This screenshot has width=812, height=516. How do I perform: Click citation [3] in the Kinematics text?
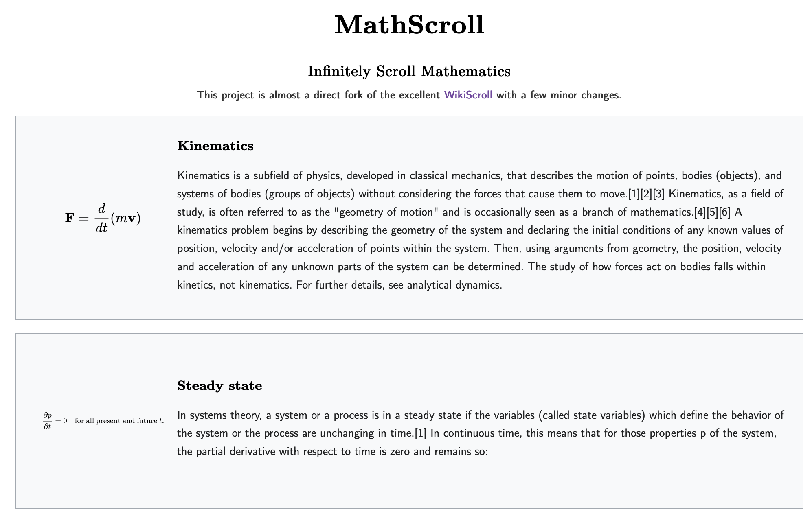click(658, 194)
